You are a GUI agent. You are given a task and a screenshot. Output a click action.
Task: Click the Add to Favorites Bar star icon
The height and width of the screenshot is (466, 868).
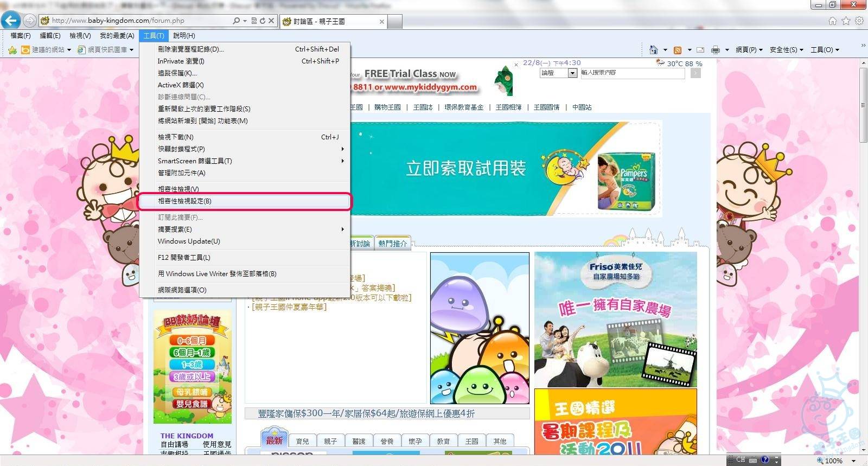12,50
